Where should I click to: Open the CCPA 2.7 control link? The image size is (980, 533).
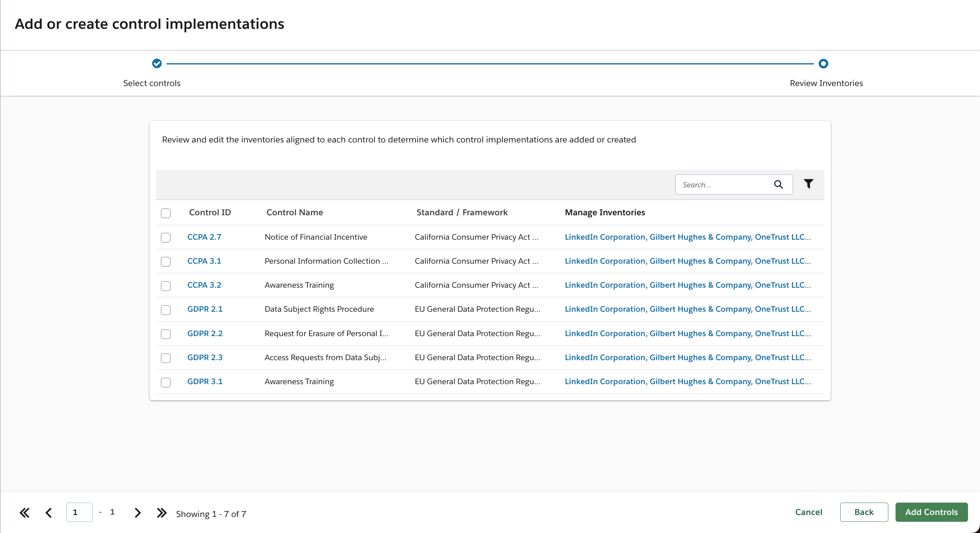point(204,237)
